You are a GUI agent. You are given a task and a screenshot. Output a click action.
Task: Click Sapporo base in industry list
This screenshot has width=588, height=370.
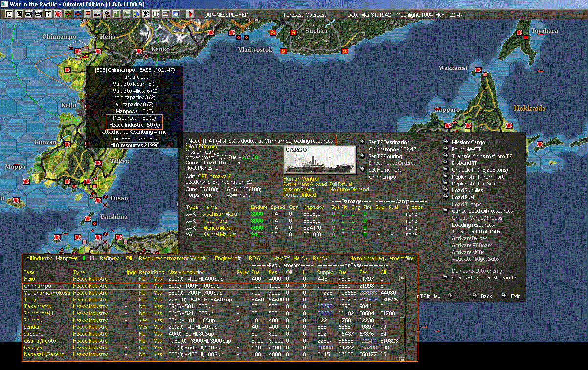(x=34, y=334)
